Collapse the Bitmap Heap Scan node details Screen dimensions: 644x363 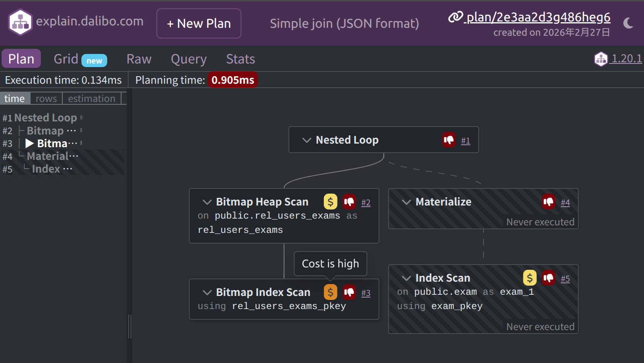pyautogui.click(x=207, y=202)
